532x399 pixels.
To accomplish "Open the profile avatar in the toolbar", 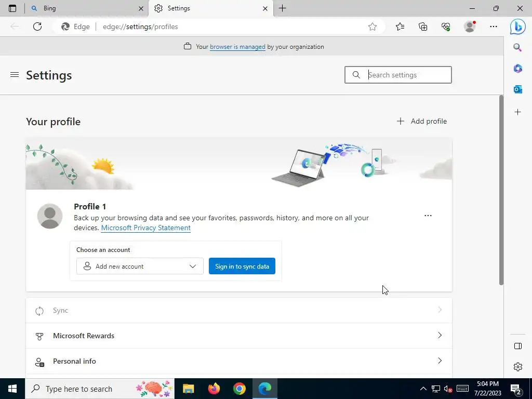I will [470, 26].
